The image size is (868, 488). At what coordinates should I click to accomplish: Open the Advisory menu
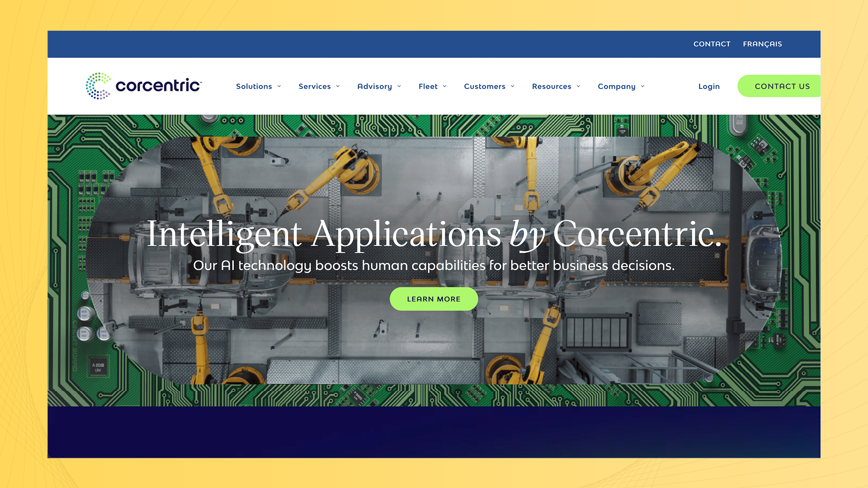click(x=375, y=86)
